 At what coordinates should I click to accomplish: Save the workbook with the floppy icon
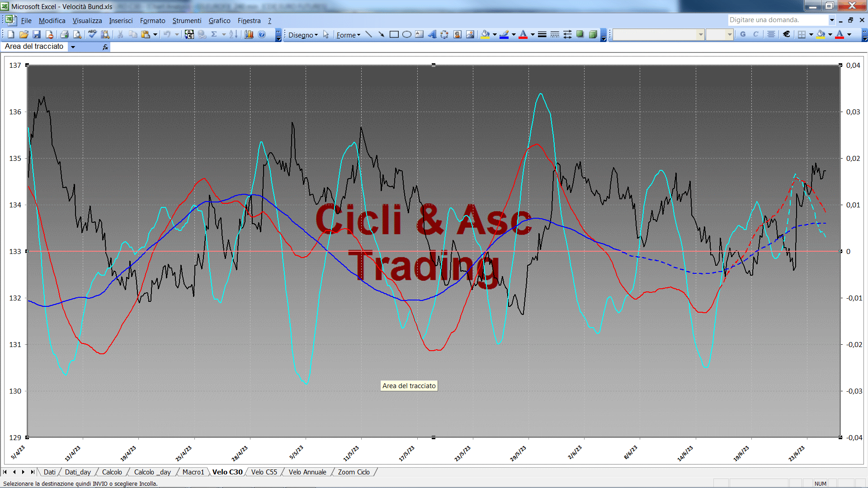click(37, 34)
